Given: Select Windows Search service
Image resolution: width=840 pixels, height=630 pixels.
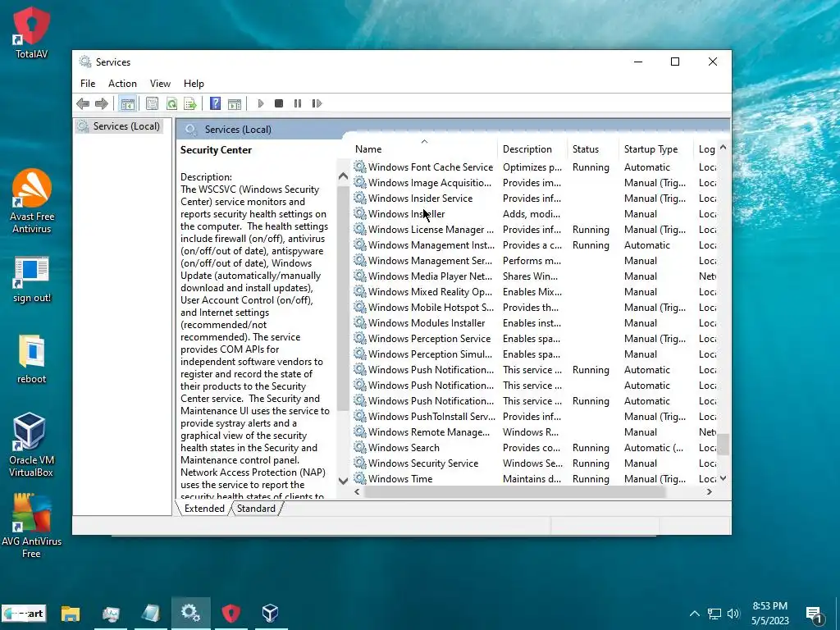Looking at the screenshot, I should (535, 448).
